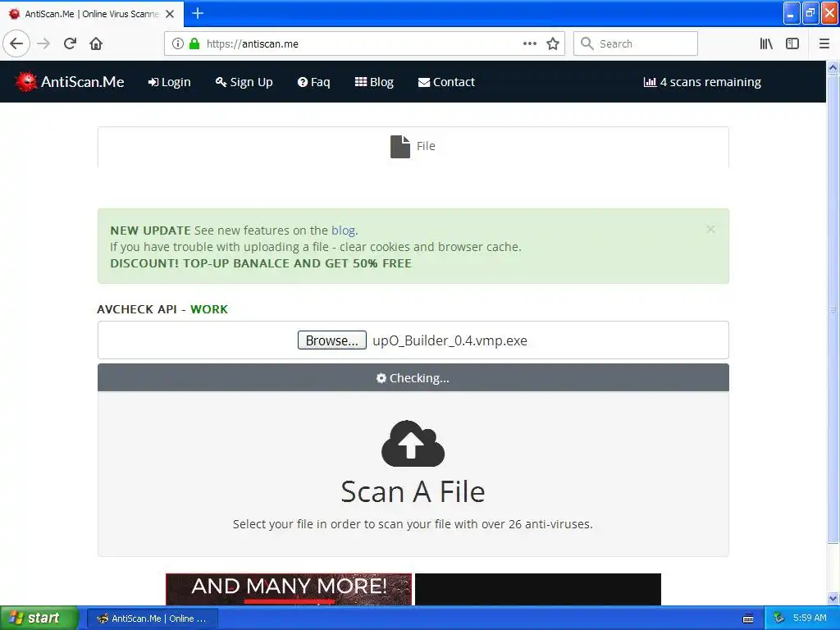Image resolution: width=840 pixels, height=630 pixels.
Task: Click the AND MANY MORE! banner
Action: click(x=289, y=589)
